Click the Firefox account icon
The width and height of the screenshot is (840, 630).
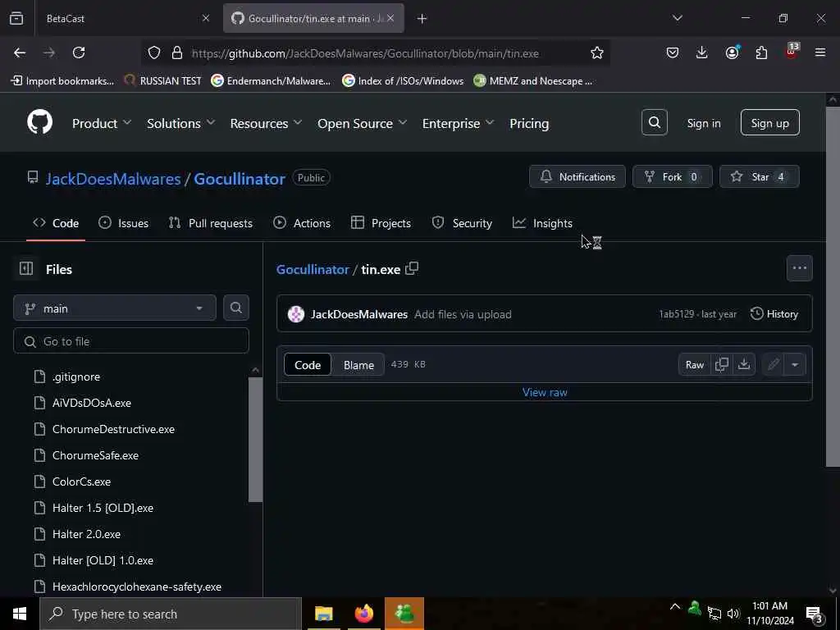click(732, 52)
